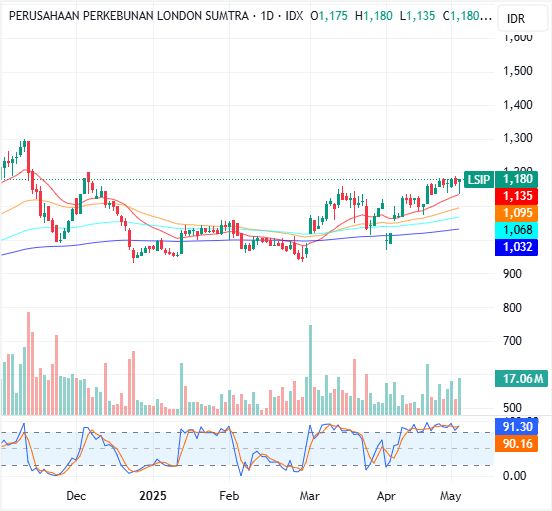Click the red 1,135 moving average label
This screenshot has width=552, height=511.
[516, 196]
